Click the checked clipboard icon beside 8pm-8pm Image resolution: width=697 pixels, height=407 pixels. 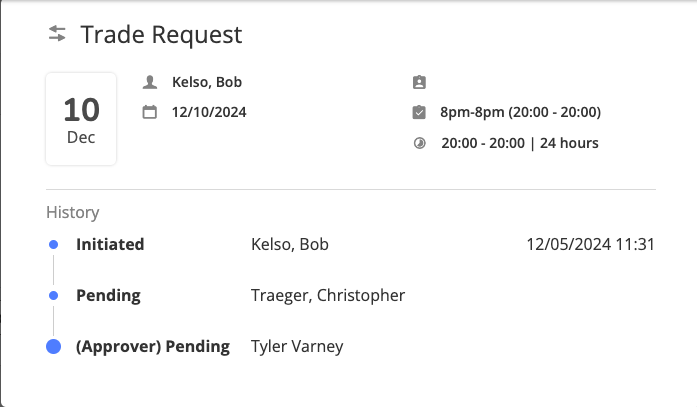(x=419, y=112)
